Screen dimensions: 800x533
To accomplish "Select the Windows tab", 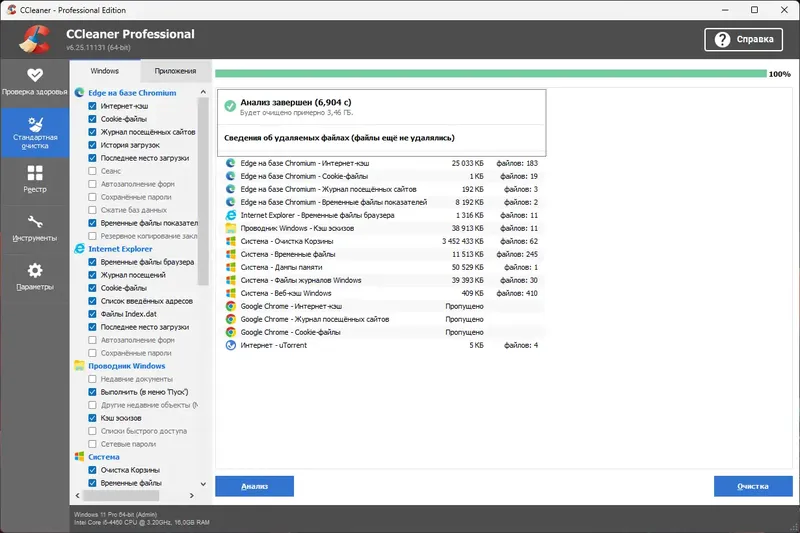I will pos(104,71).
